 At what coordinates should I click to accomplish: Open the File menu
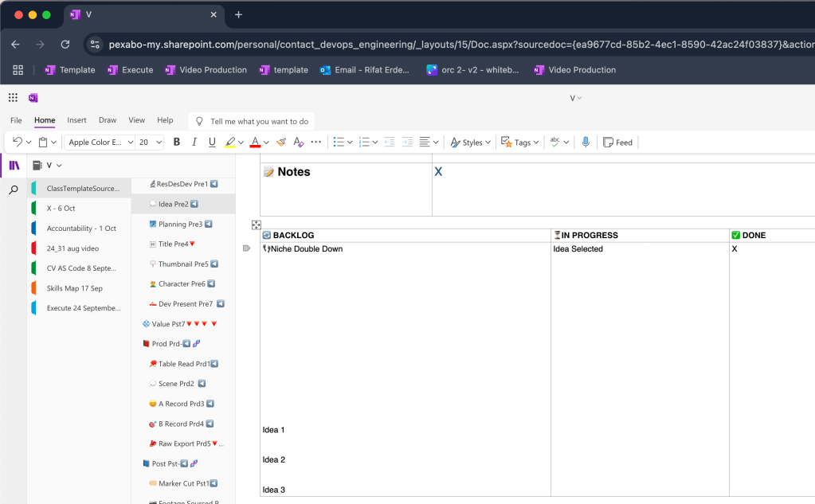point(16,120)
